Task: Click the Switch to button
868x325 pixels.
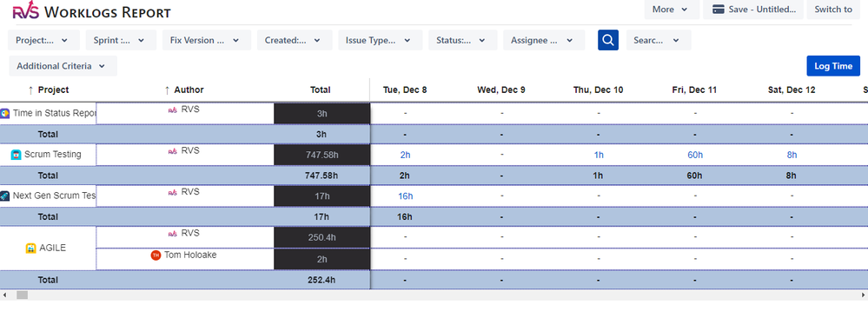Action: [833, 10]
